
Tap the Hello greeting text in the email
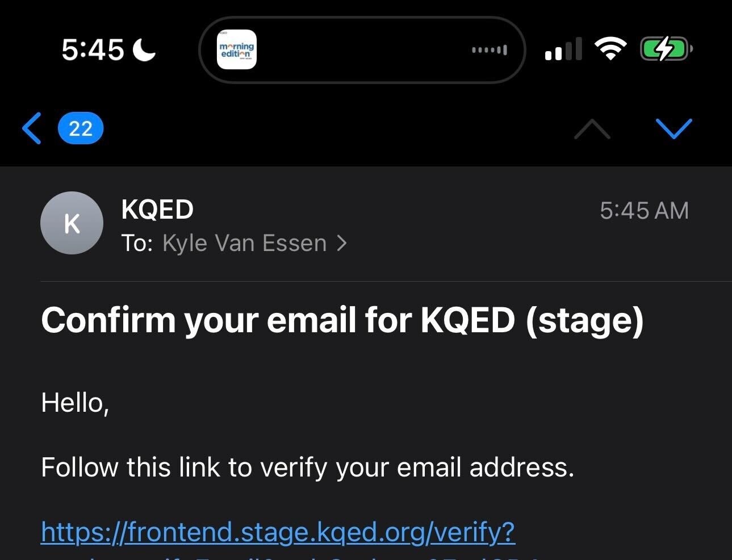pyautogui.click(x=75, y=403)
